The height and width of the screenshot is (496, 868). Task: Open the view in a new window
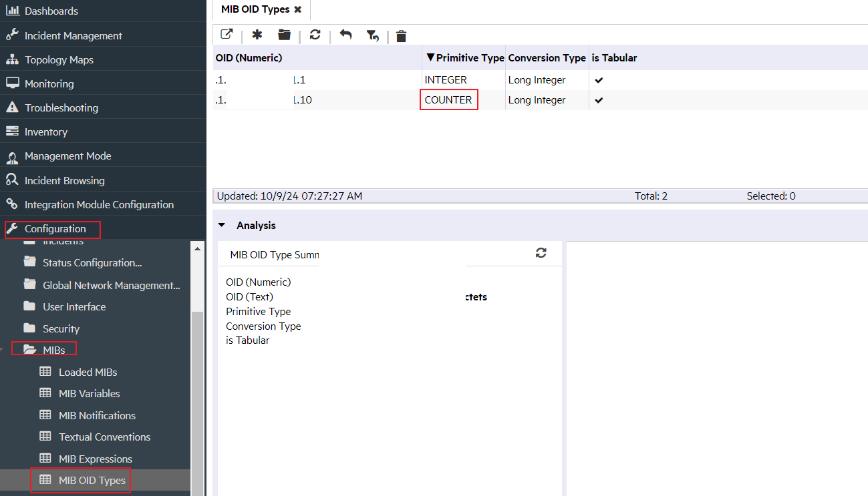(x=227, y=34)
